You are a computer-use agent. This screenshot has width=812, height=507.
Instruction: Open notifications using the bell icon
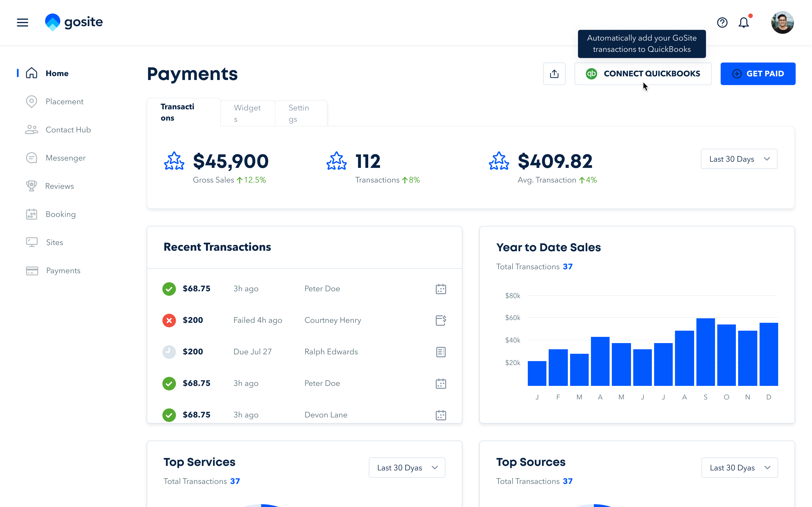point(743,23)
